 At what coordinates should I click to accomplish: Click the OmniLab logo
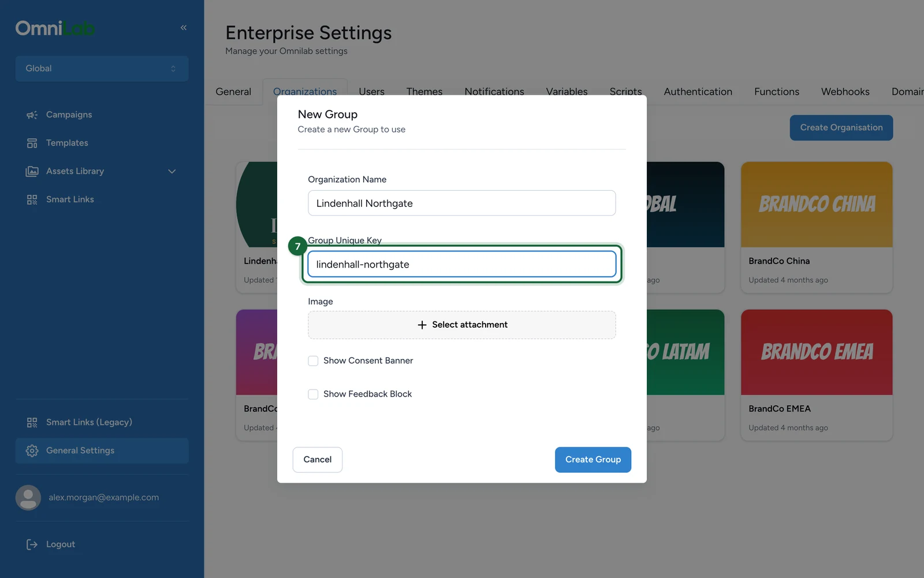coord(55,28)
